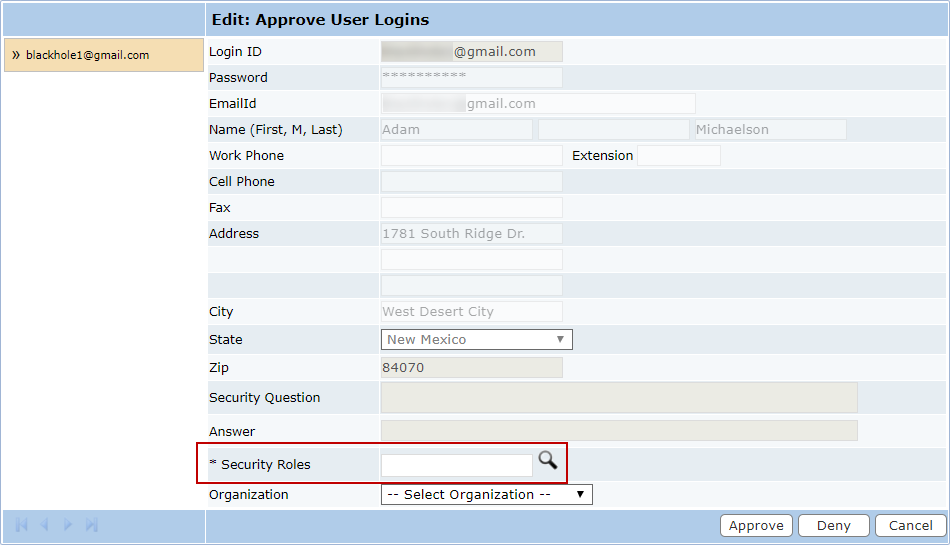Screen dimensions: 950x545
Task: Click the Cancel button
Action: [910, 526]
